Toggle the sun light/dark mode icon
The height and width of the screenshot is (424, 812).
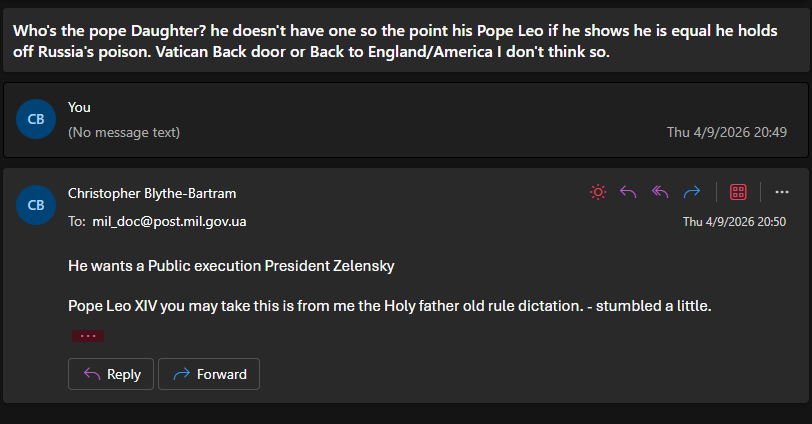pyautogui.click(x=598, y=192)
